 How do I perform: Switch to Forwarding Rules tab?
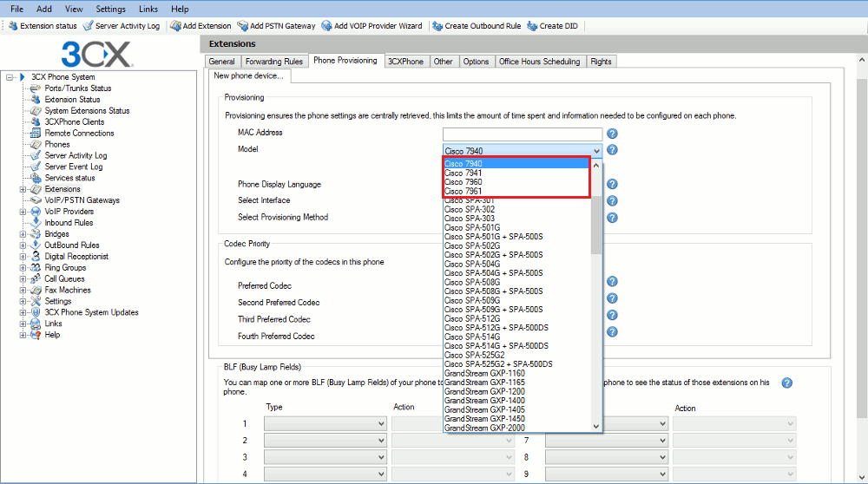click(x=274, y=62)
